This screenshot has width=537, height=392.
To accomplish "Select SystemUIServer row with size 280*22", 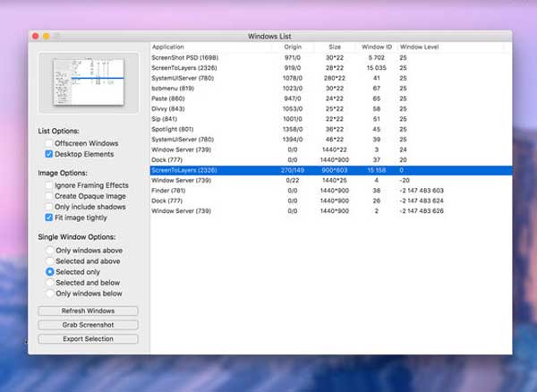I will point(331,78).
